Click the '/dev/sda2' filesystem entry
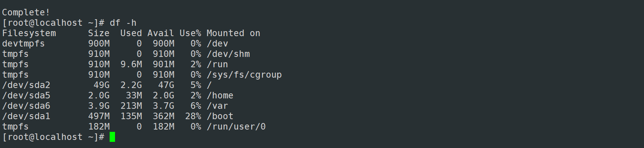This screenshot has height=148, width=644. [26, 85]
